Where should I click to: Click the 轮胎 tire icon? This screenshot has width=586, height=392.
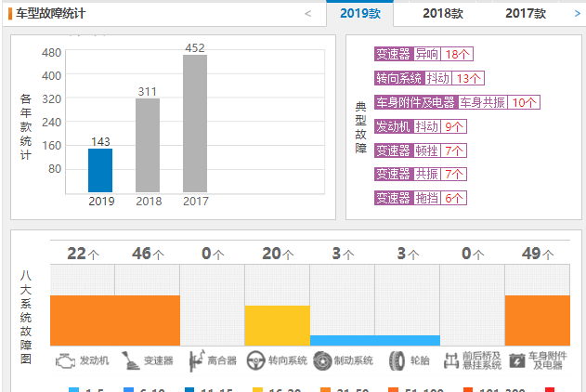pyautogui.click(x=397, y=360)
